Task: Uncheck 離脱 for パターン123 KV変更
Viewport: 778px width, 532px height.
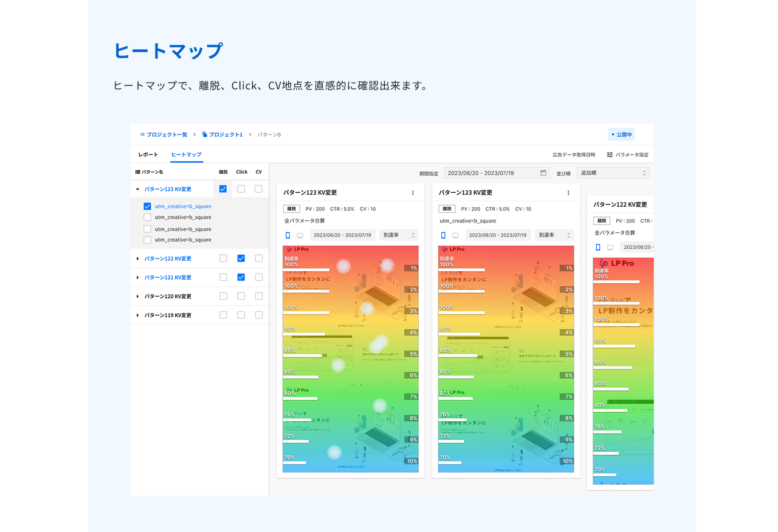Action: point(223,189)
